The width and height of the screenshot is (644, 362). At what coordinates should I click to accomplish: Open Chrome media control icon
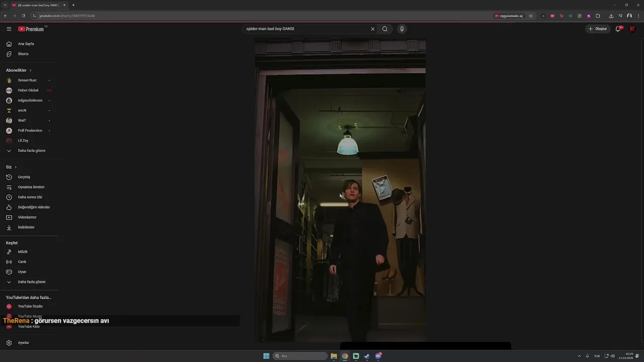coord(620,16)
